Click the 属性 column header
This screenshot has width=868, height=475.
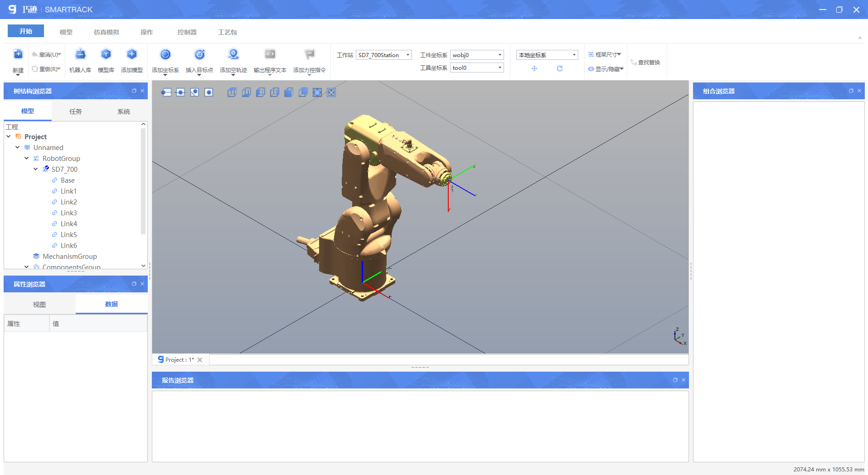27,324
